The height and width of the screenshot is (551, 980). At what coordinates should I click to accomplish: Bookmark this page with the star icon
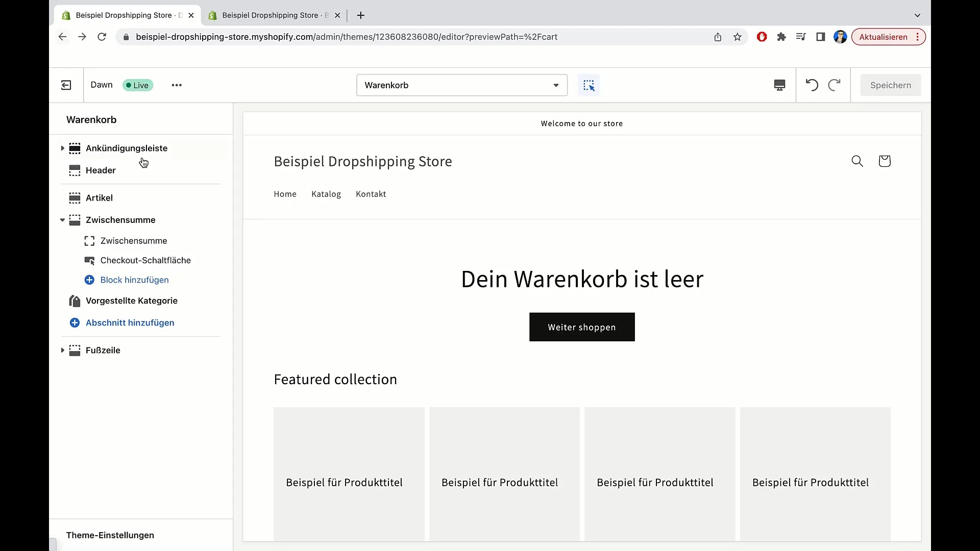738,37
